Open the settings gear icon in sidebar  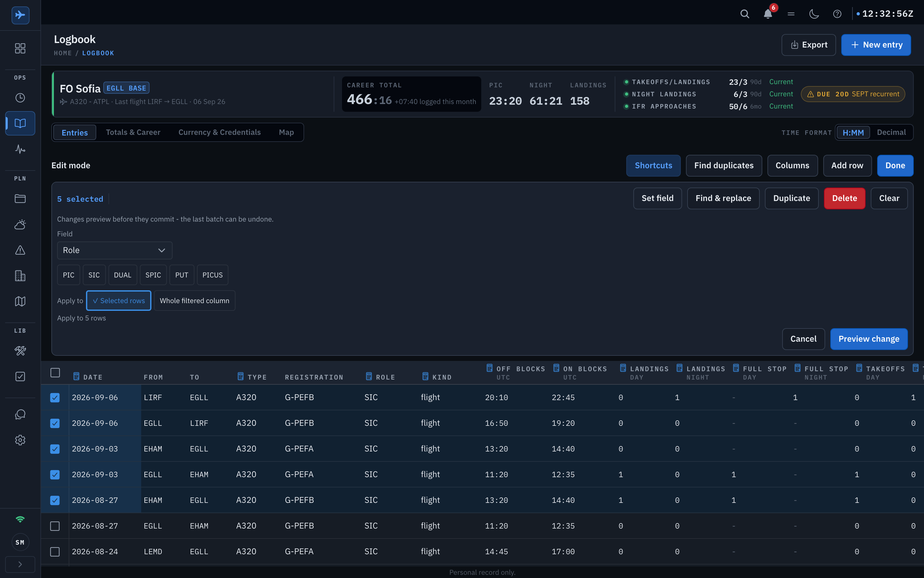pos(20,440)
